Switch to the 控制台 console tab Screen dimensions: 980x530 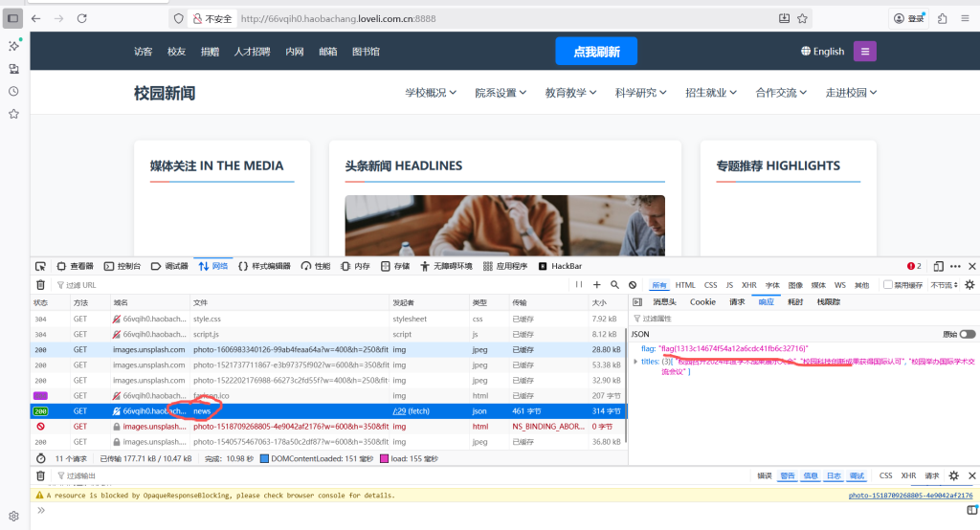pyautogui.click(x=122, y=266)
